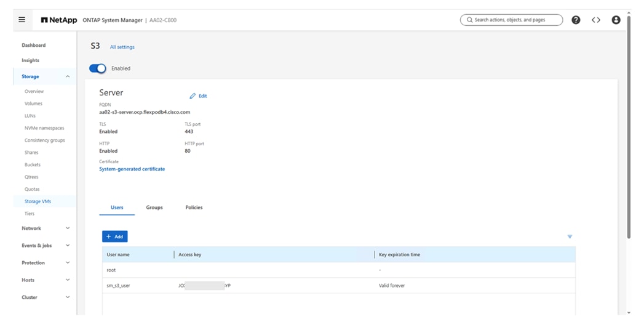
Task: Open LUNs in the sidebar
Action: (x=30, y=116)
